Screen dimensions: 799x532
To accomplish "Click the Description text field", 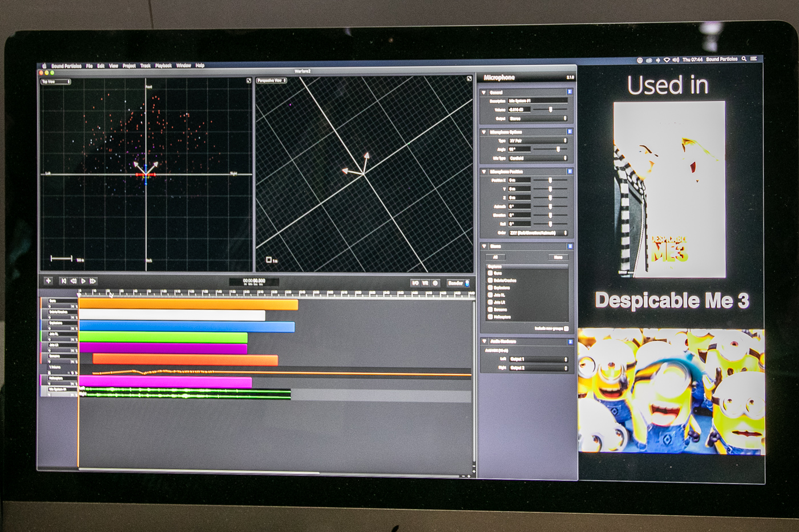I will coord(538,100).
